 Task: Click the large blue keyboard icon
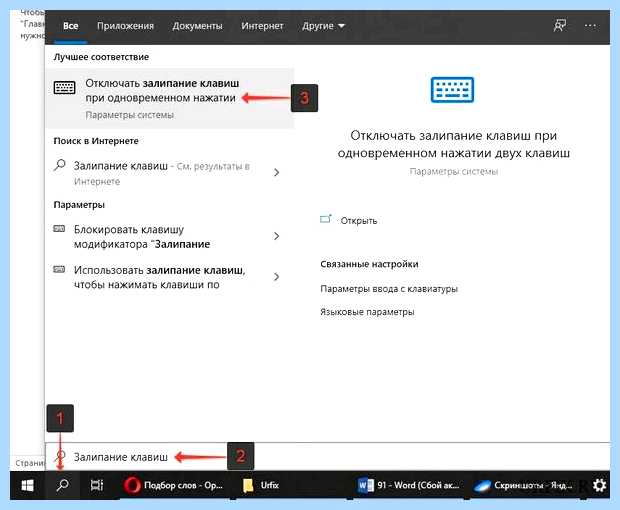(452, 90)
